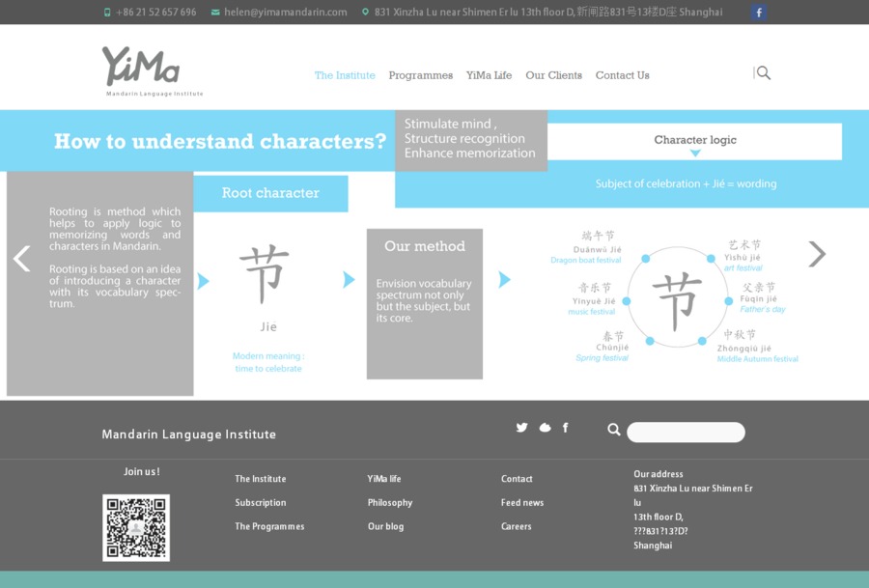Click the Character logic box

pos(694,141)
